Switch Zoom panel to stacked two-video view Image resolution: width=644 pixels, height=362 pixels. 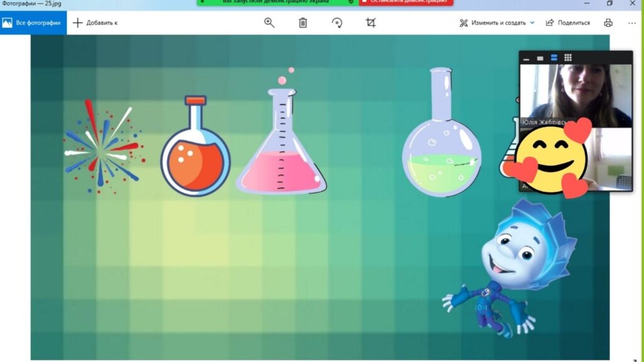coord(554,58)
